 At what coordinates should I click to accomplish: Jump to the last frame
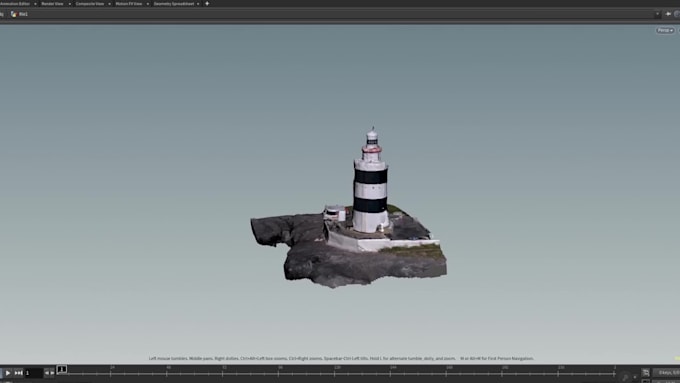(x=18, y=373)
